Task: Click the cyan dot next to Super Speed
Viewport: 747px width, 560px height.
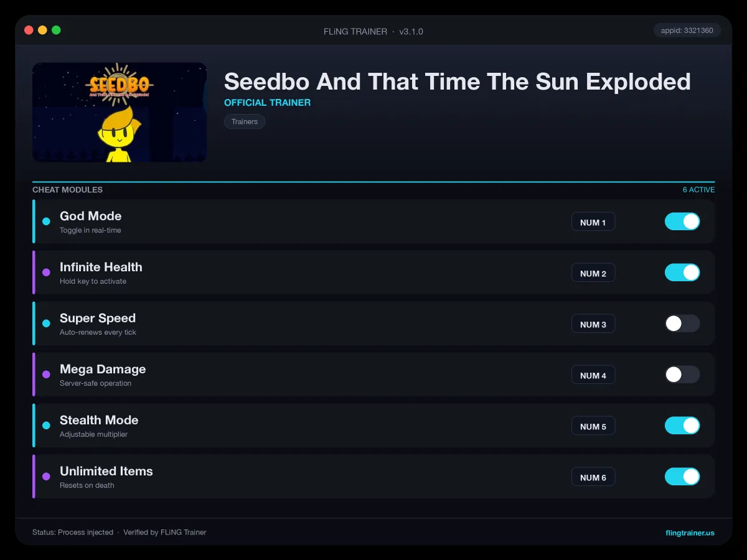Action: click(46, 324)
